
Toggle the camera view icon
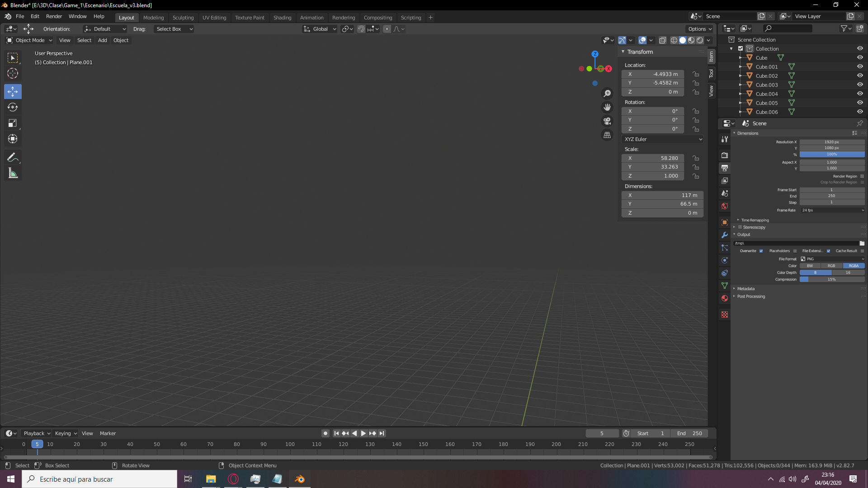(607, 121)
